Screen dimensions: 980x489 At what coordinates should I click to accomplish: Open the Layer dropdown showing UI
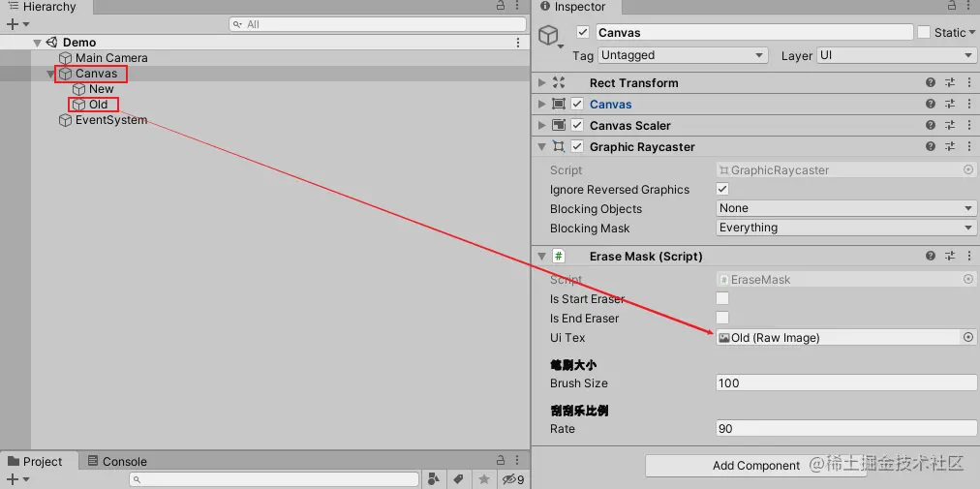896,55
